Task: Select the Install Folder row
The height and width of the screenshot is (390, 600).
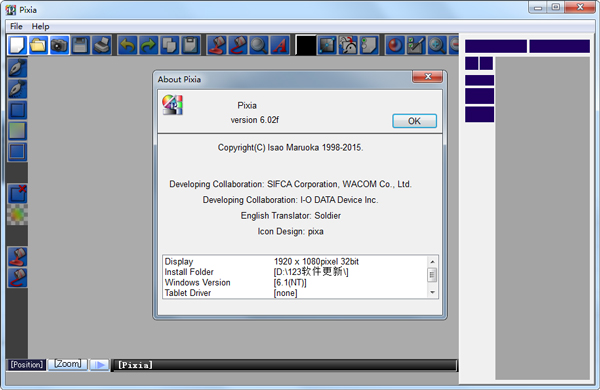Action: click(295, 272)
